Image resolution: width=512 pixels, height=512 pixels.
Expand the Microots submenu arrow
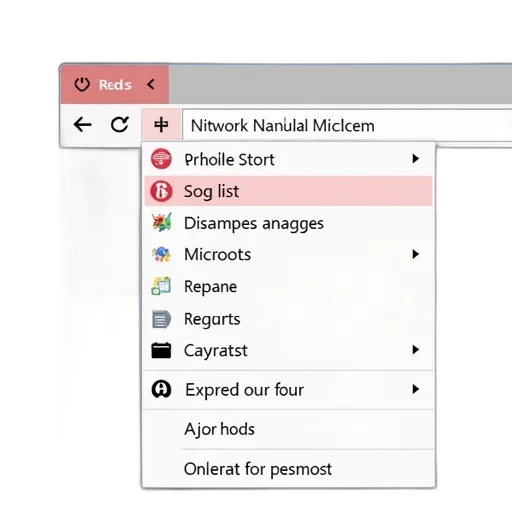point(415,254)
